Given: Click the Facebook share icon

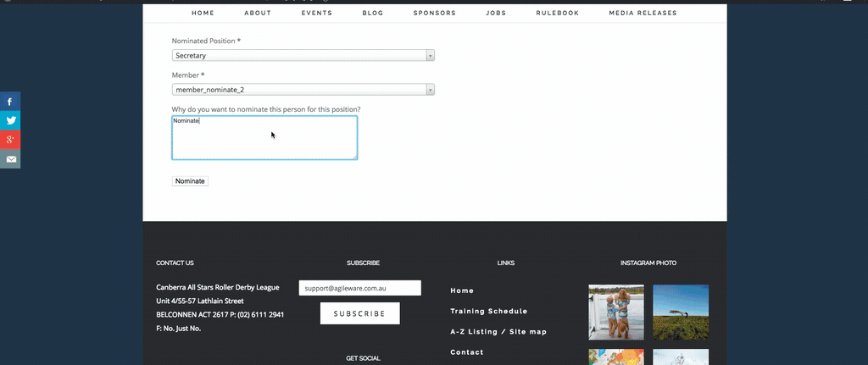Looking at the screenshot, I should coord(10,102).
